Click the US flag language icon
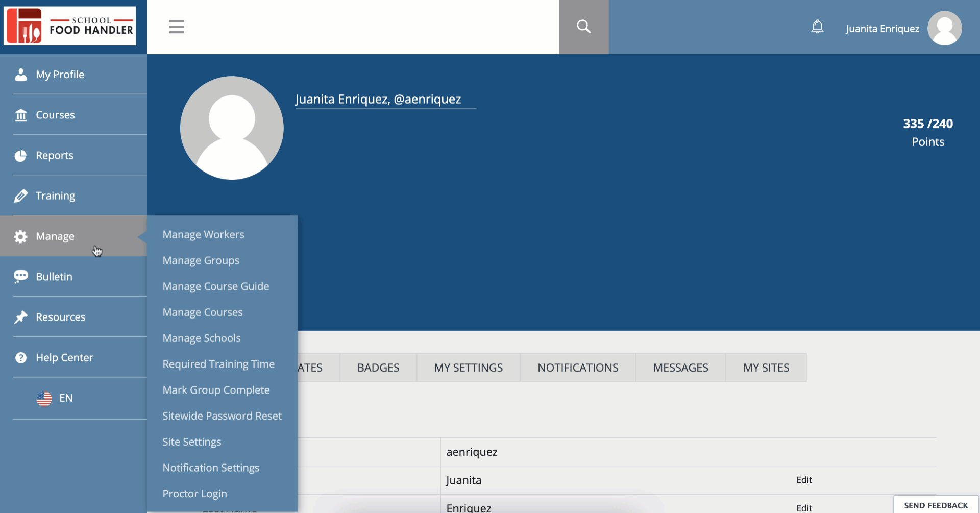980x513 pixels. pos(44,399)
